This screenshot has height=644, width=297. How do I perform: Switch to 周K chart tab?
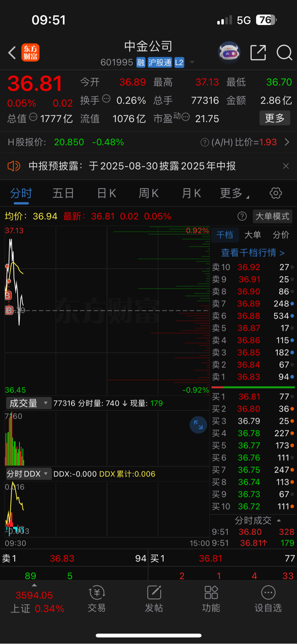[x=149, y=193]
